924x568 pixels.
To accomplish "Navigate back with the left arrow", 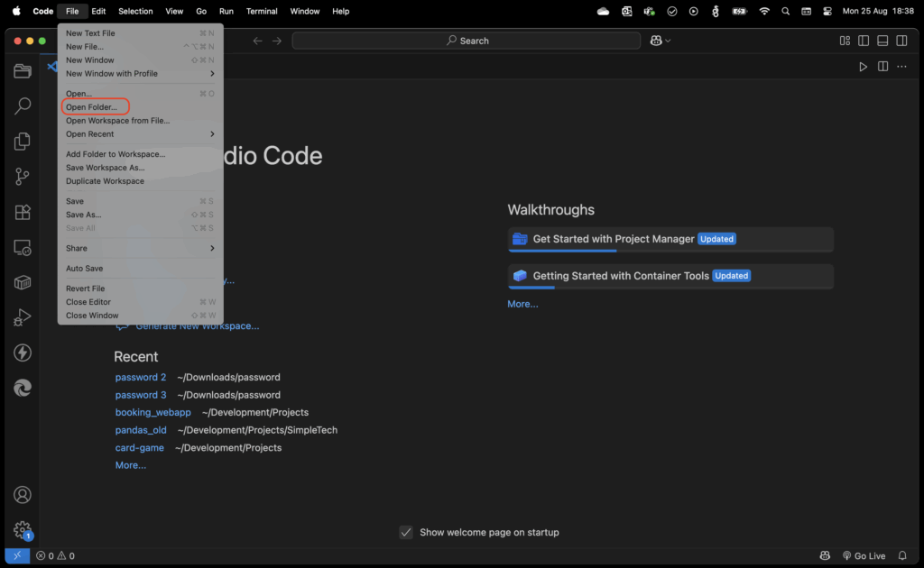I will pos(257,41).
